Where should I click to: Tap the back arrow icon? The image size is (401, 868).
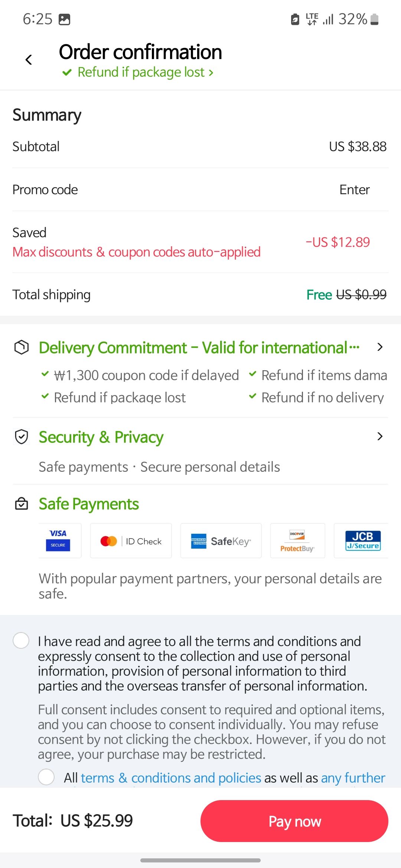coord(29,60)
